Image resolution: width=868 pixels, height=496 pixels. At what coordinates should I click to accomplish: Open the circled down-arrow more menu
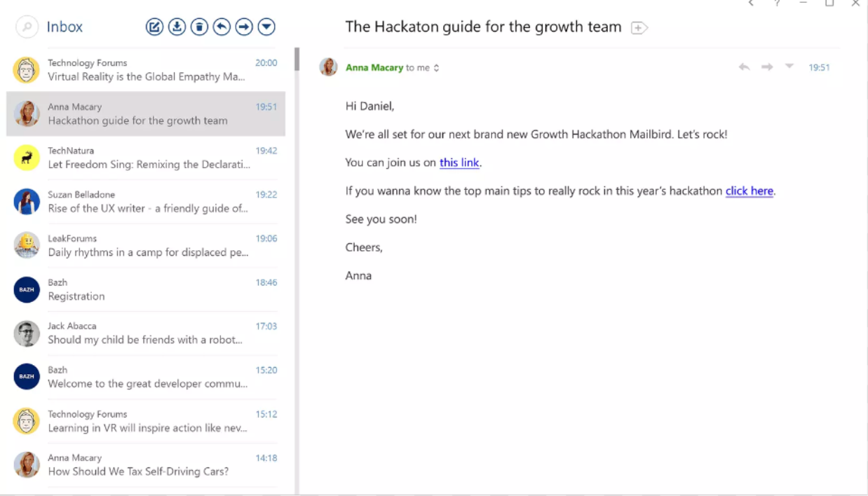pyautogui.click(x=266, y=27)
